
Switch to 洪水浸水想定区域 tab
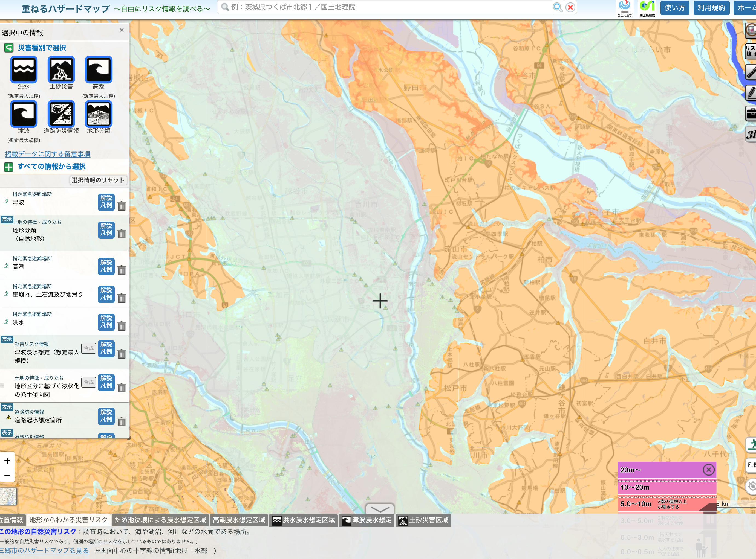(x=304, y=520)
